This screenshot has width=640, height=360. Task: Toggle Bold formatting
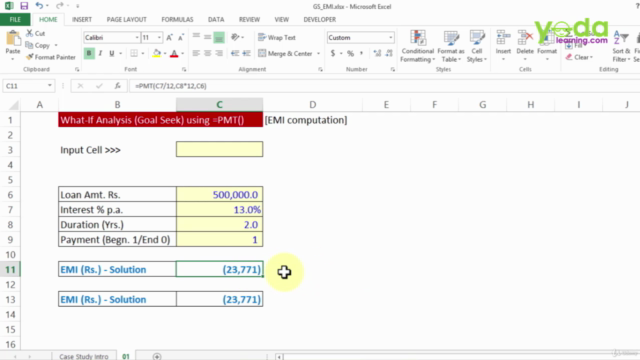click(89, 53)
